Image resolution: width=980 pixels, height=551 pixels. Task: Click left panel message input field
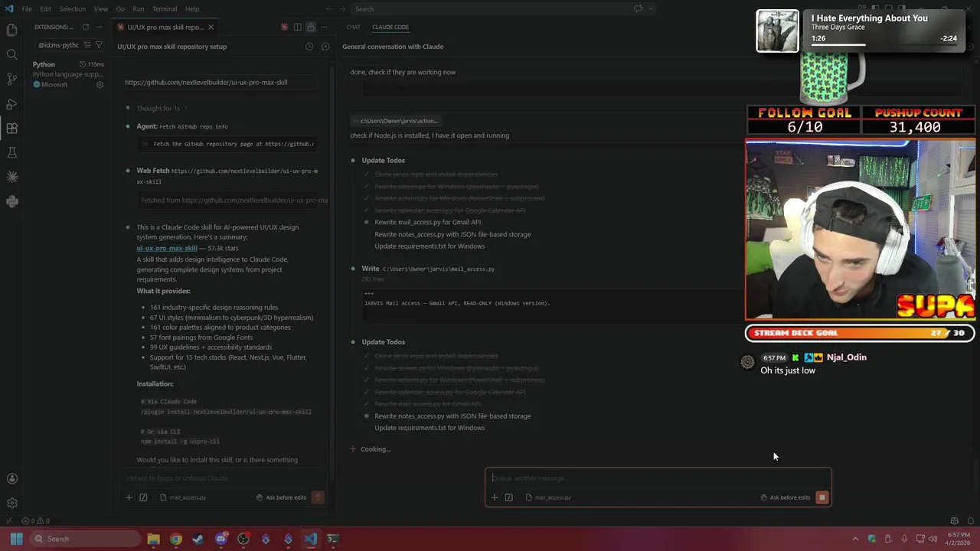click(x=224, y=478)
